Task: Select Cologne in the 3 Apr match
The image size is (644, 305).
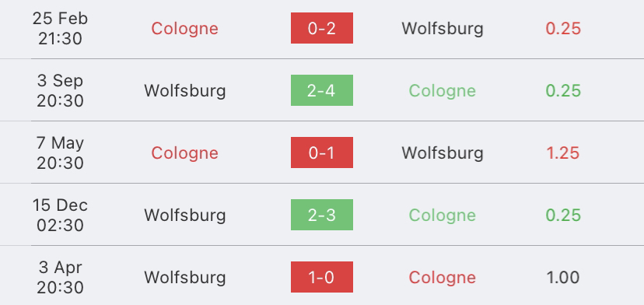Action: coord(443,278)
